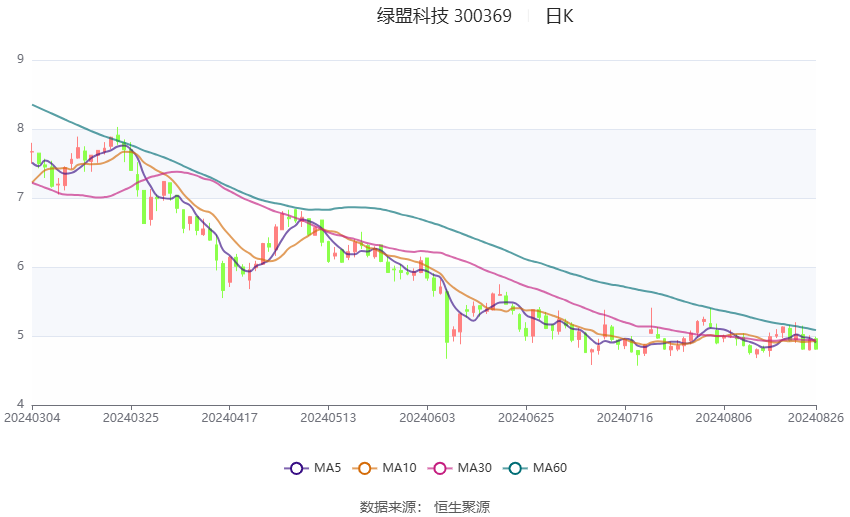This screenshot has height=517, width=850.
Task: Toggle the MA10 legend series
Action: click(384, 468)
